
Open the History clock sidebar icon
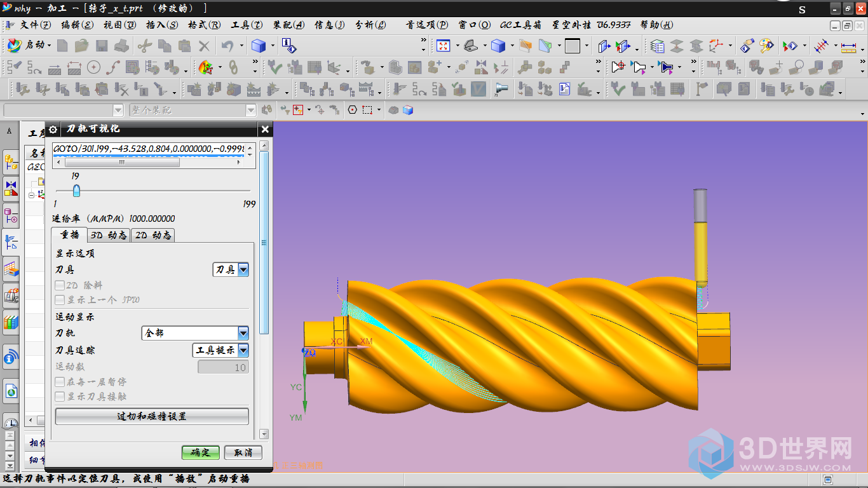[x=11, y=422]
